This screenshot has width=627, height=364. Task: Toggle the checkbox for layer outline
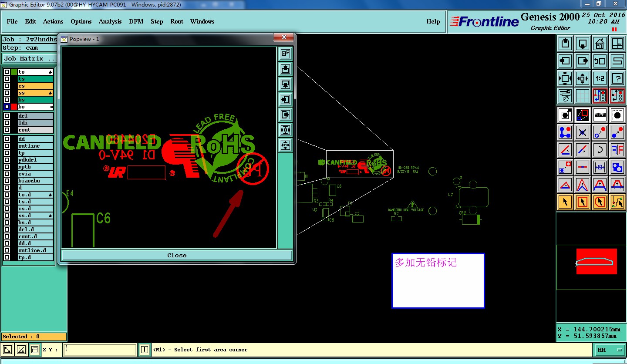(7, 146)
